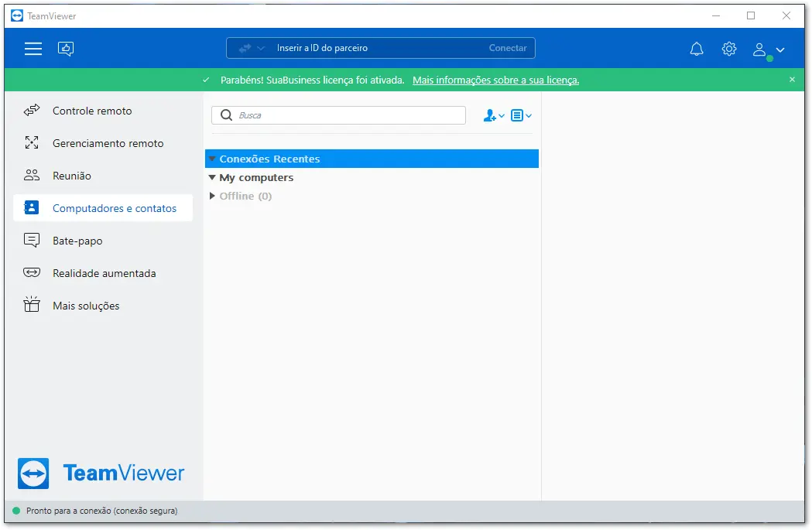Collapse the Conexões Recentes group
Image resolution: width=812 pixels, height=530 pixels.
(212, 159)
